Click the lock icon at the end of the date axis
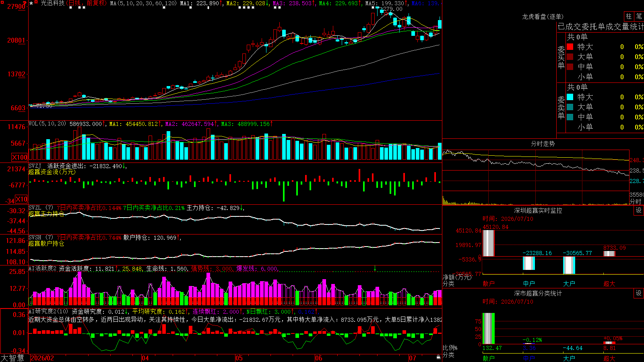 tap(439, 357)
